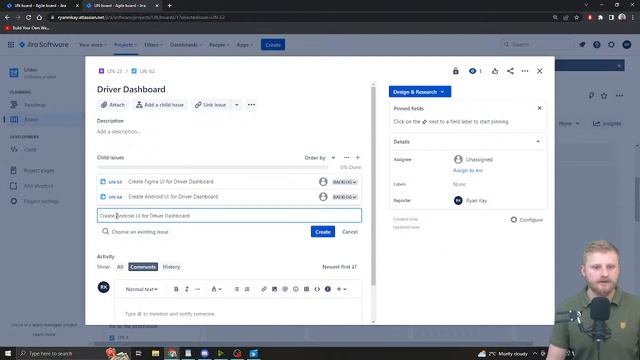Click assignee avatar on Android UI row
This screenshot has height=360, width=640.
pos(323,197)
